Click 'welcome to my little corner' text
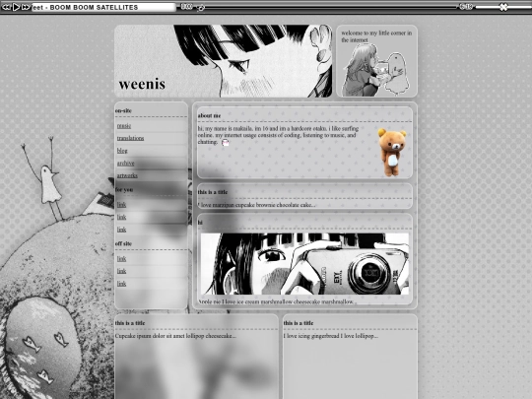 point(376,36)
